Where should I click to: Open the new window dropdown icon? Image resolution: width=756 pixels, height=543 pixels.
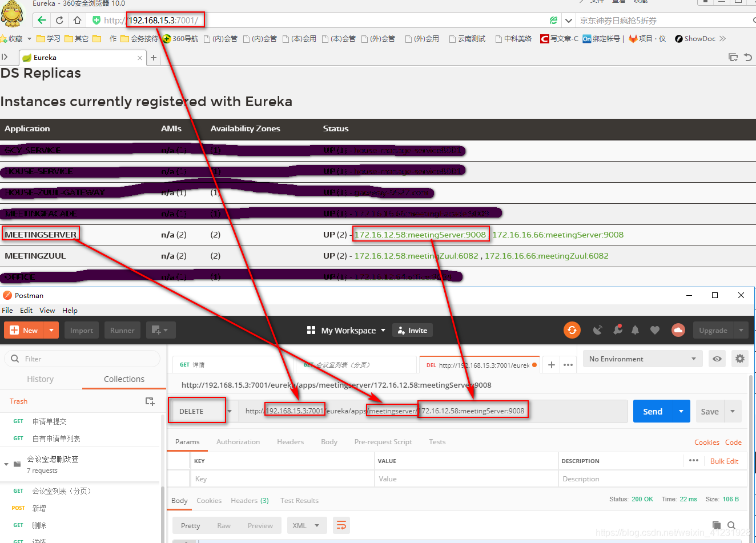click(160, 330)
